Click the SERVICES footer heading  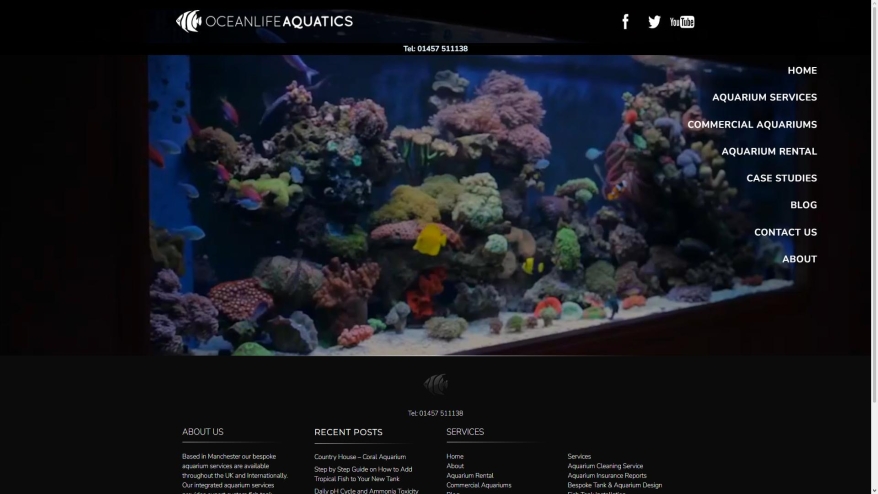click(465, 432)
